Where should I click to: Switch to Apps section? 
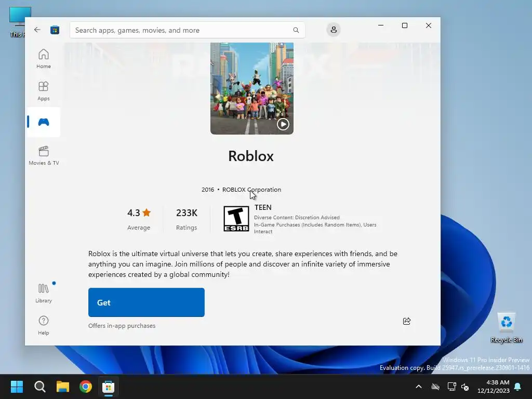click(44, 91)
